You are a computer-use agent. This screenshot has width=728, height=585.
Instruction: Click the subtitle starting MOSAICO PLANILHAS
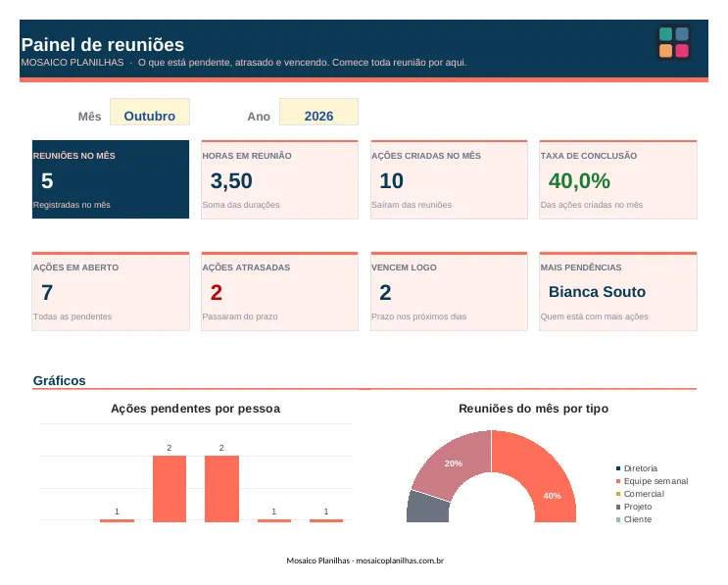point(244,63)
